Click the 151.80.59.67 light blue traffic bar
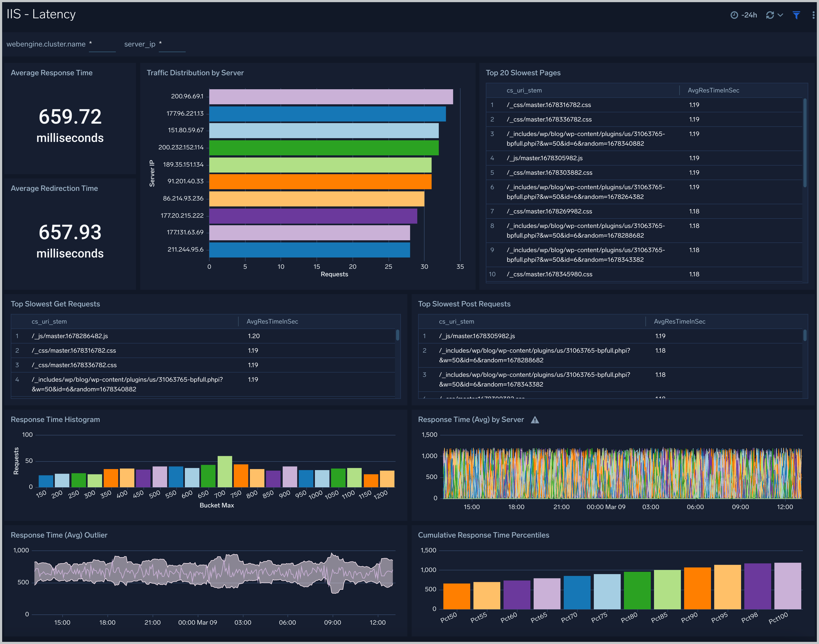Viewport: 819px width, 644px height. (324, 131)
